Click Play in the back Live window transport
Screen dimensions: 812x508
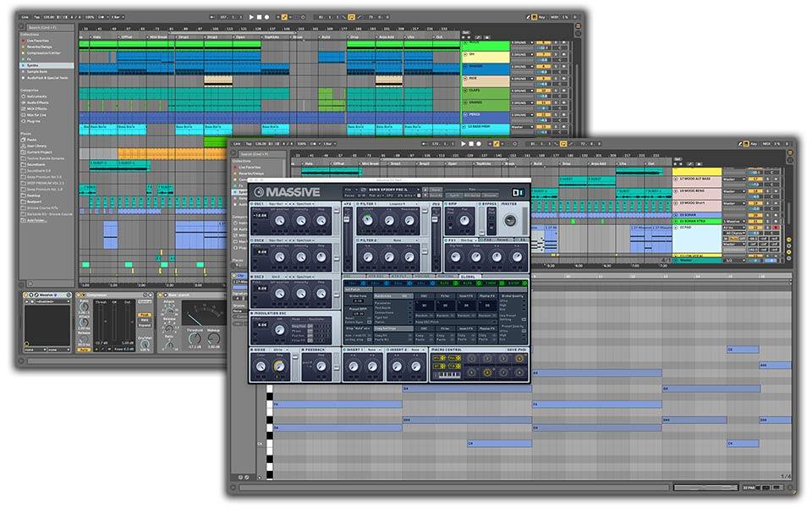251,17
